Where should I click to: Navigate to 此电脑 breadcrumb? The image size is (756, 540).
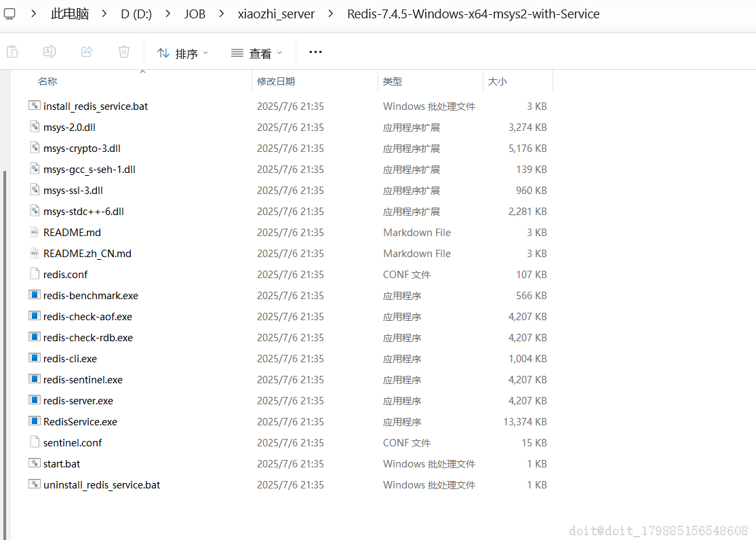pos(70,14)
